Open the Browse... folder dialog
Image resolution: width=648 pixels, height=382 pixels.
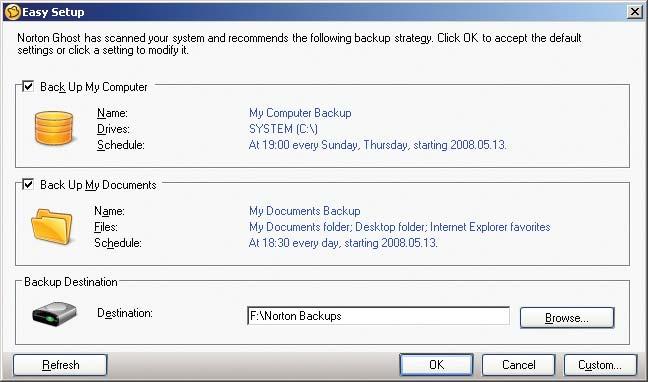click(567, 318)
